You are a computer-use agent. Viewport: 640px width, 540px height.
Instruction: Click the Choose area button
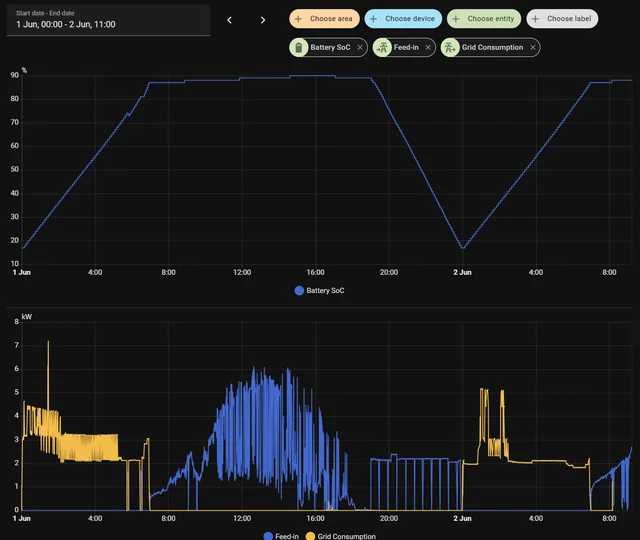click(x=323, y=19)
